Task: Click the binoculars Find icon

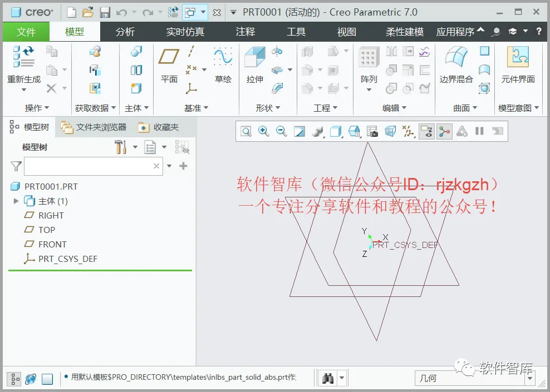Action: pyautogui.click(x=328, y=378)
